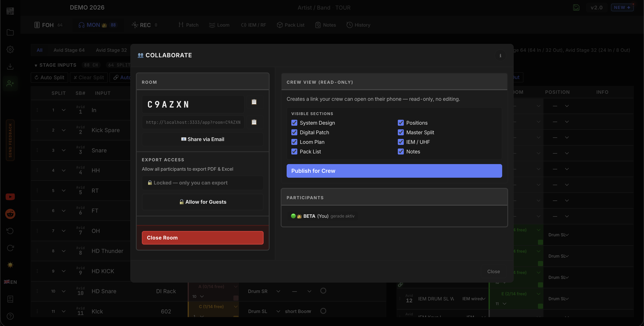This screenshot has height=326, width=644.
Task: Toggle the Notes checkbox in visible sections
Action: tap(401, 152)
